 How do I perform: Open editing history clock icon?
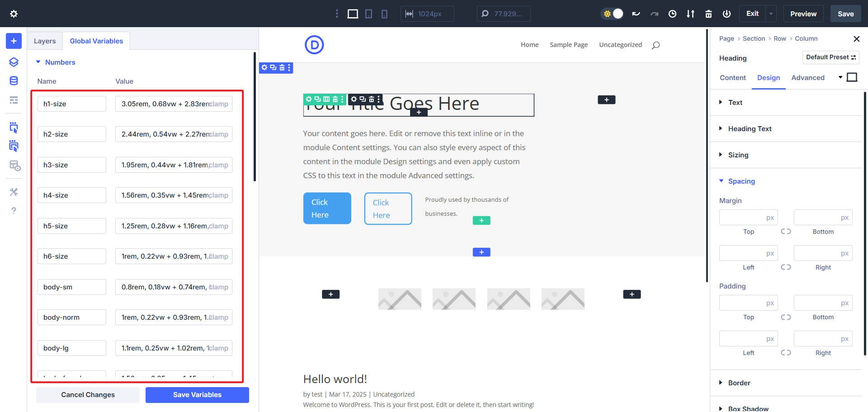pyautogui.click(x=672, y=14)
